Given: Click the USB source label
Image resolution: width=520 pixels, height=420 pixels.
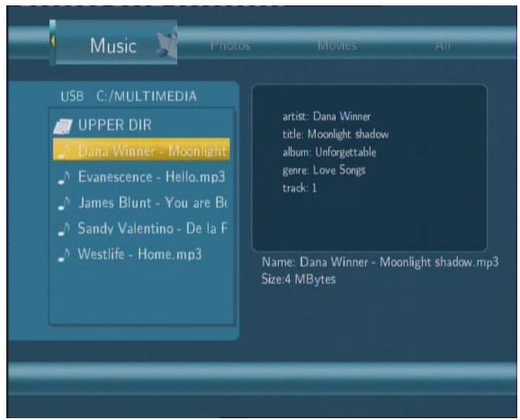Looking at the screenshot, I should (72, 96).
